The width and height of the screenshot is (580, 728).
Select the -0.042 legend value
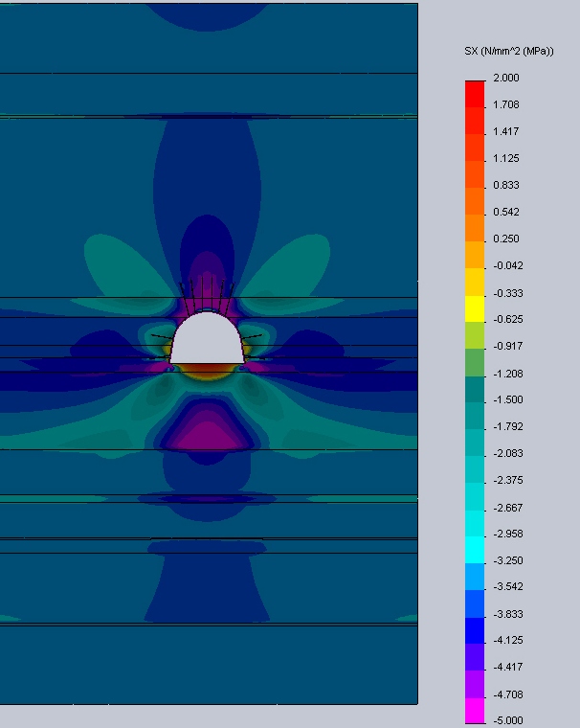tap(508, 265)
